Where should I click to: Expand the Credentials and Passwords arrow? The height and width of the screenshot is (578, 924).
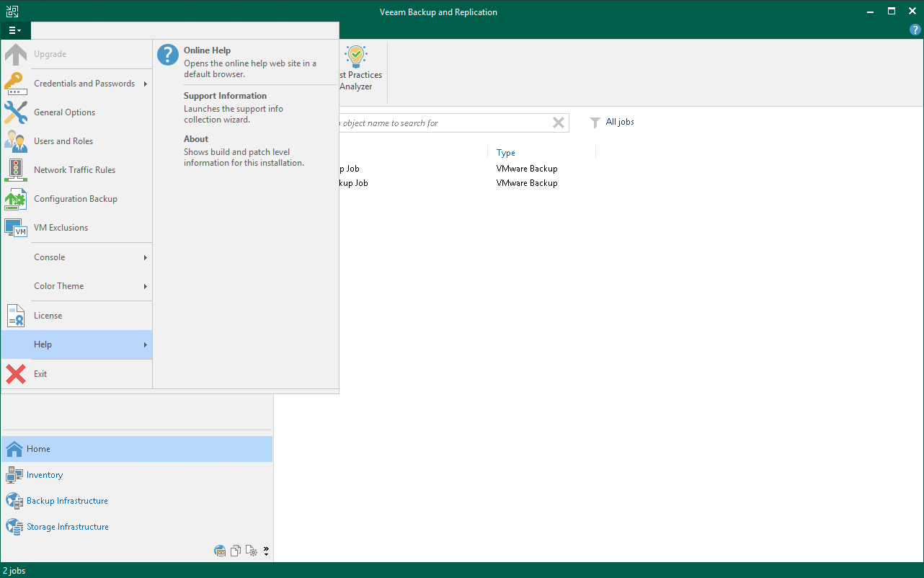click(146, 84)
